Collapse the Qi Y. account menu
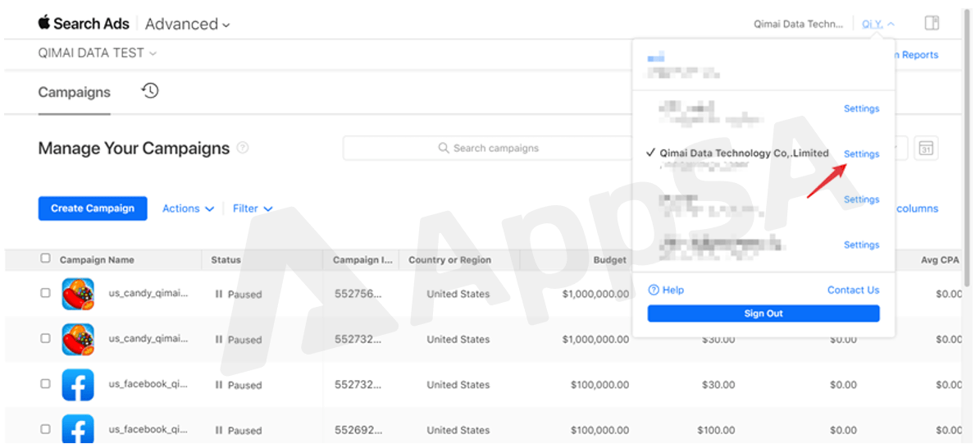This screenshot has height=444, width=980. pyautogui.click(x=878, y=24)
